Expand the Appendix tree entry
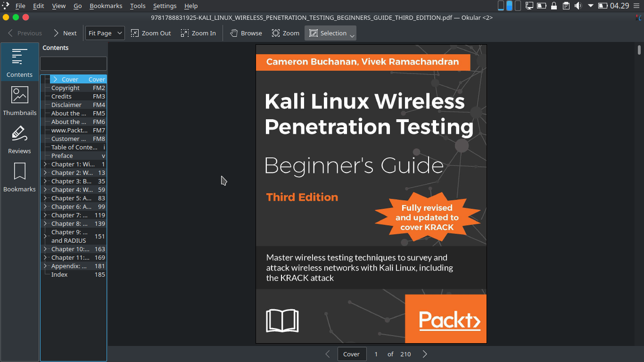The image size is (644, 362). tap(45, 266)
